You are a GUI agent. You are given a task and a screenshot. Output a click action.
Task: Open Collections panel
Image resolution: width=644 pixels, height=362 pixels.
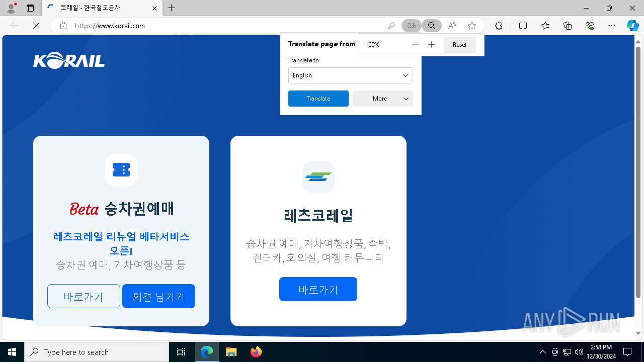click(x=568, y=26)
